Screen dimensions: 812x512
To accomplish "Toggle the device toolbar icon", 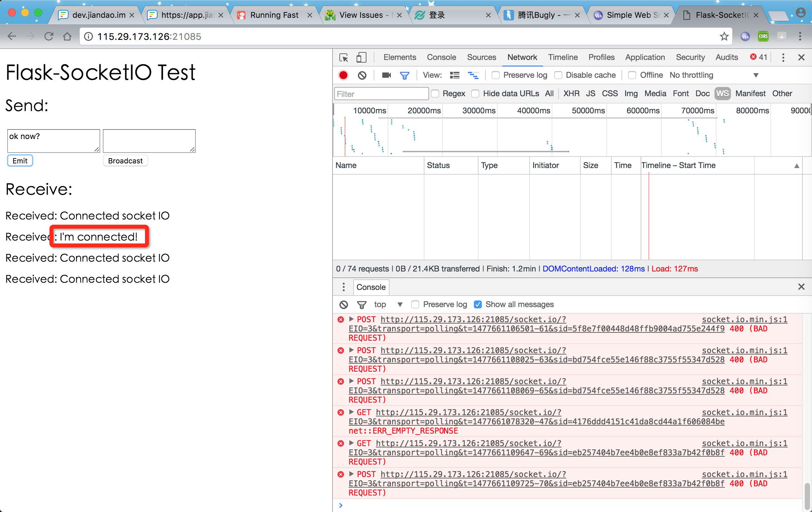I will click(x=361, y=57).
